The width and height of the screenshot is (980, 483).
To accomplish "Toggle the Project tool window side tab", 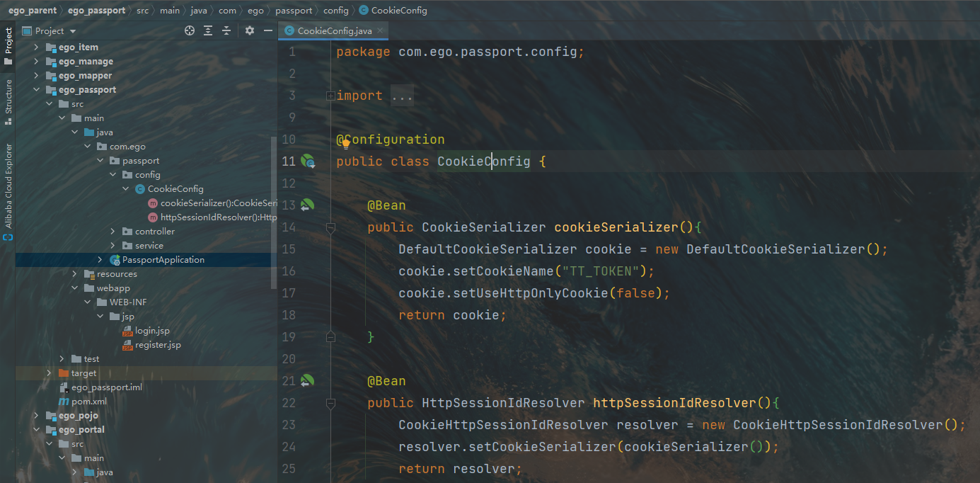I will (8, 45).
